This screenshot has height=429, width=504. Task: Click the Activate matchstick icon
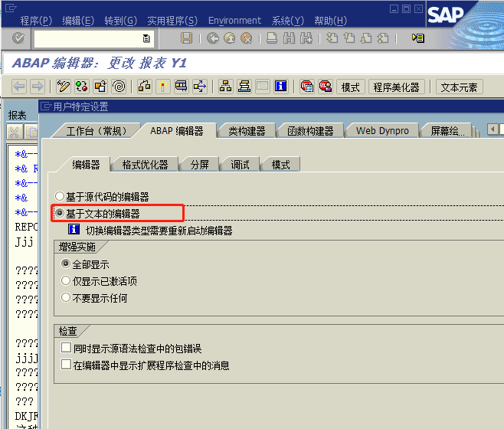tap(163, 87)
